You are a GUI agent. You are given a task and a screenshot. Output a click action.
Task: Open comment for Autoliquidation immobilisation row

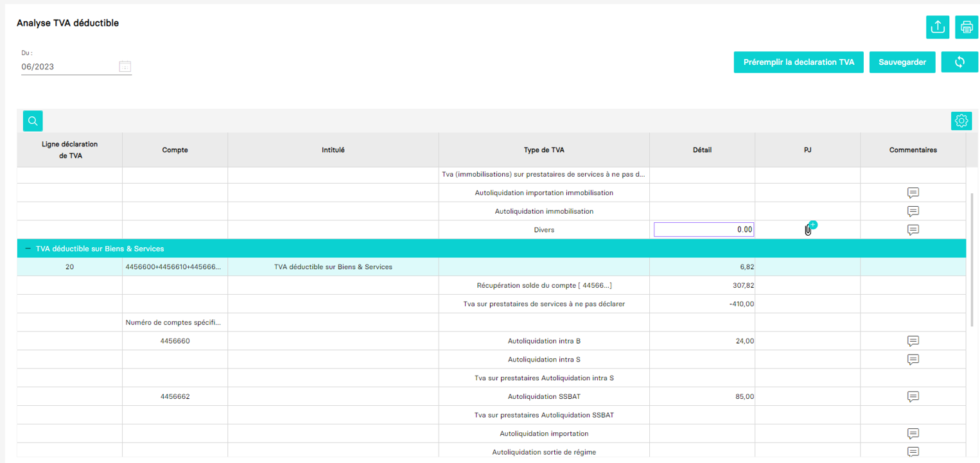913,211
